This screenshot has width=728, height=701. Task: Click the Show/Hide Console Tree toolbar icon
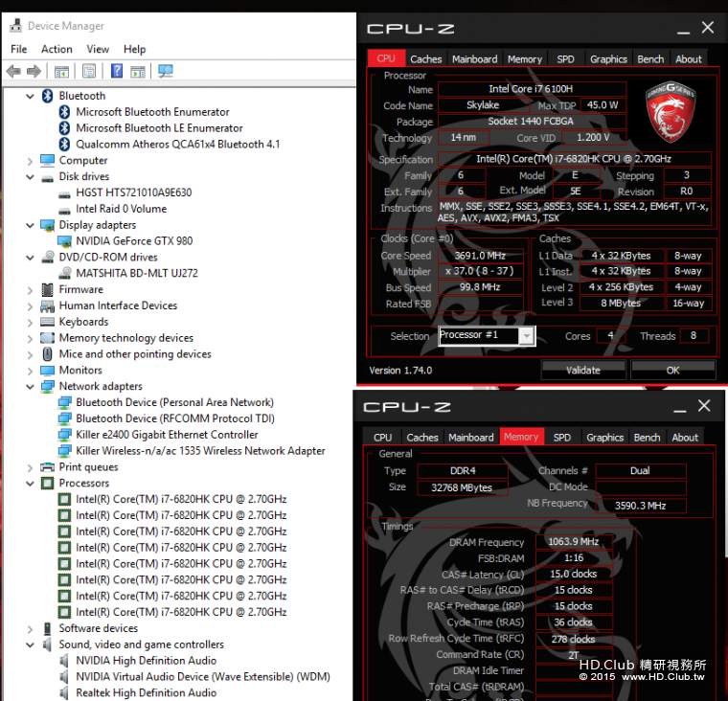(61, 71)
